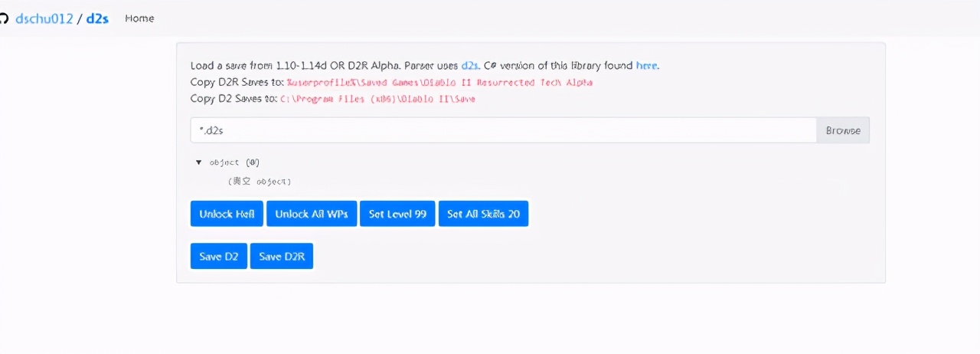The width and height of the screenshot is (980, 354).
Task: Follow the d2s parser link in description
Action: tap(469, 66)
